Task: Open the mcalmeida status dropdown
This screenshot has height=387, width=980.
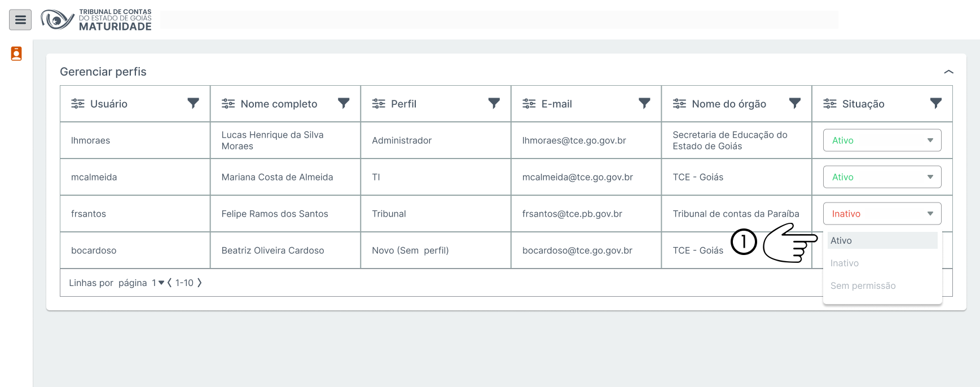Action: tap(882, 177)
